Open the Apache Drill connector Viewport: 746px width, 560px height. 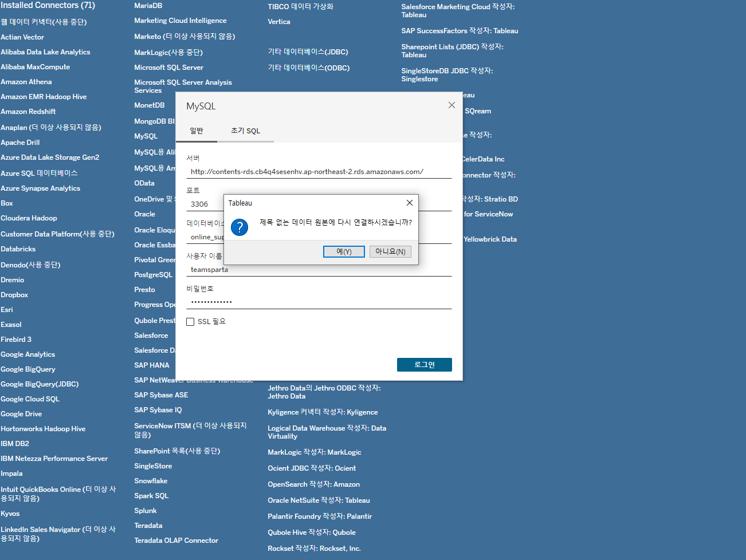pyautogui.click(x=20, y=143)
